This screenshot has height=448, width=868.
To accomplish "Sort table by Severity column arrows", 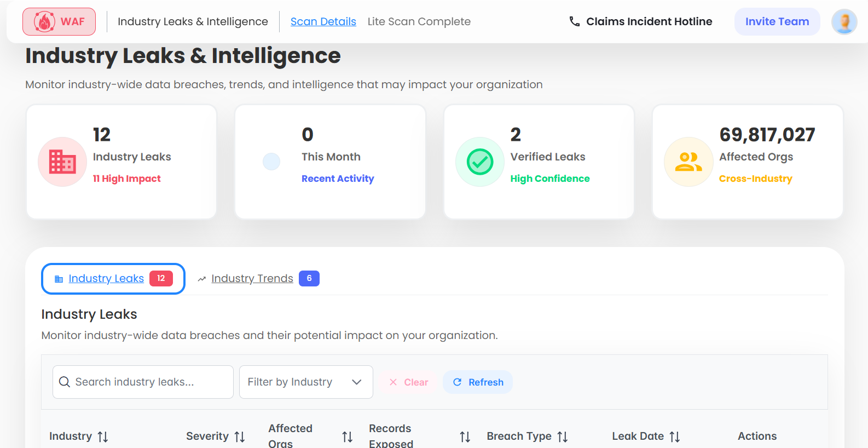I will pos(240,436).
